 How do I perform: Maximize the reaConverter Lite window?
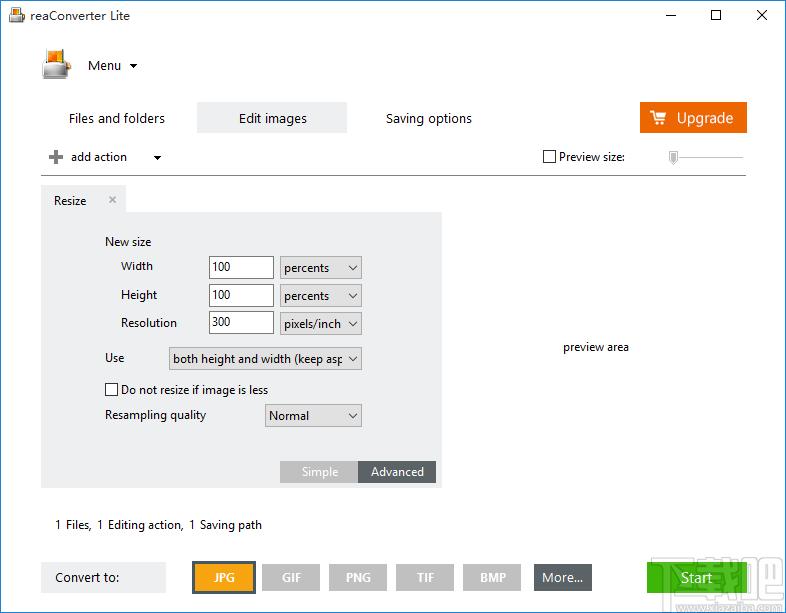pyautogui.click(x=716, y=15)
